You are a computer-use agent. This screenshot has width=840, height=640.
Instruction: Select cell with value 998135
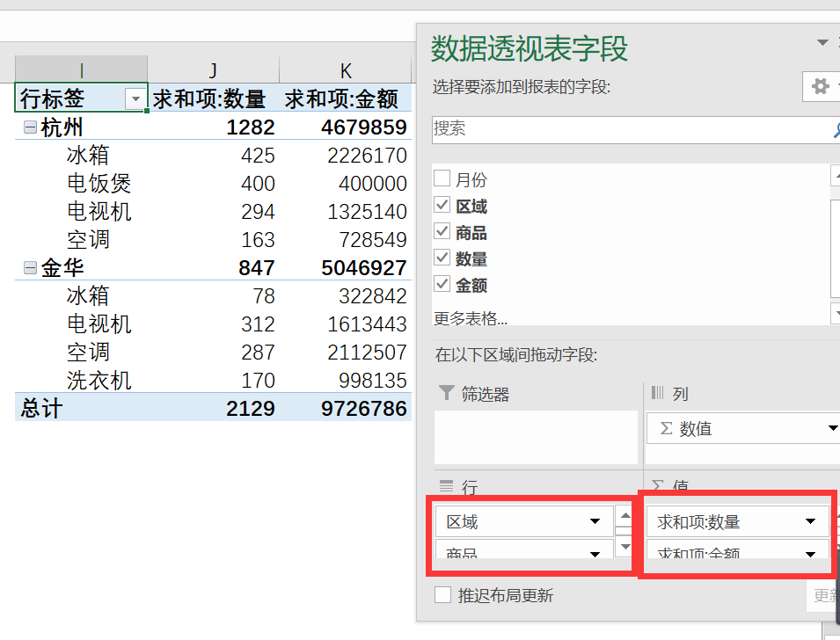(372, 381)
